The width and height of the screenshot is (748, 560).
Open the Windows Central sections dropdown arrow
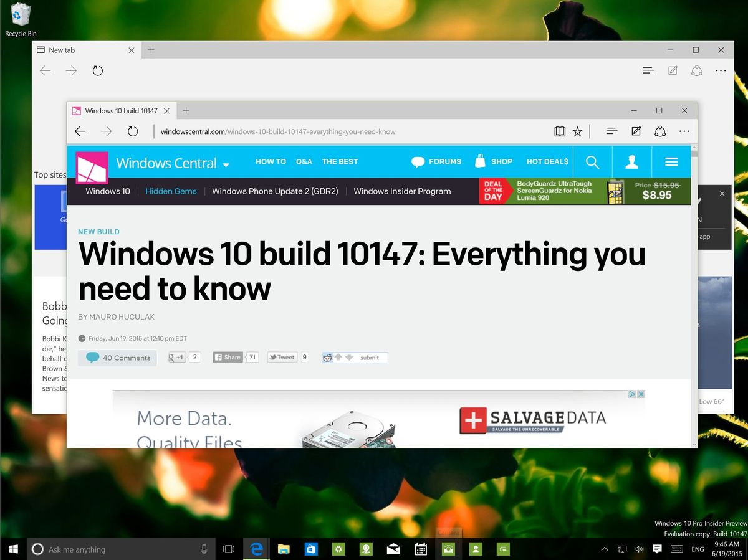point(226,164)
